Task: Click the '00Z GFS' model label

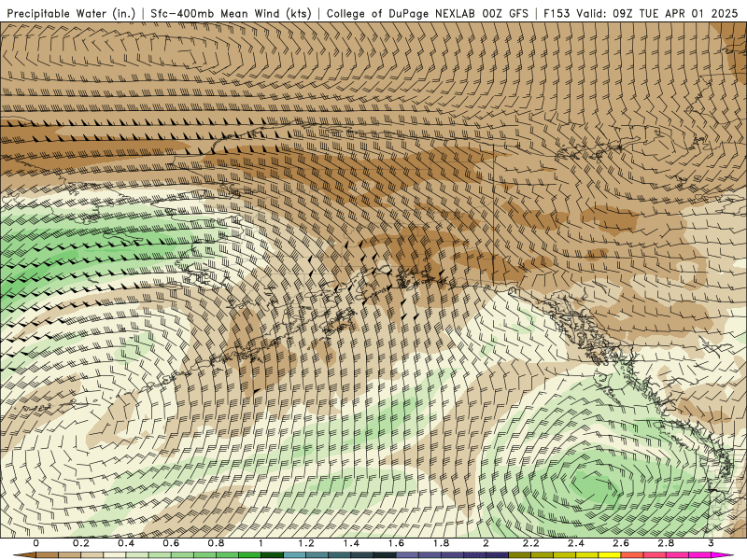Action: pos(505,13)
